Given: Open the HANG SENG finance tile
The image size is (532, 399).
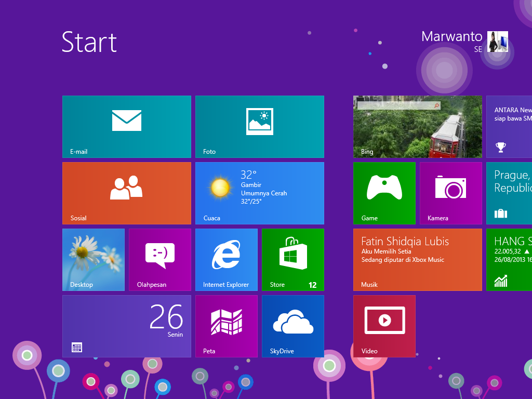Looking at the screenshot, I should tap(509, 260).
